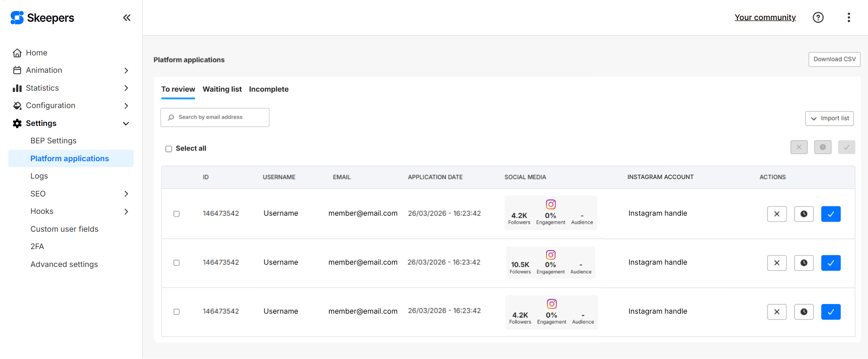The width and height of the screenshot is (868, 359).
Task: Approve the first application with blue checkmark
Action: click(x=830, y=214)
